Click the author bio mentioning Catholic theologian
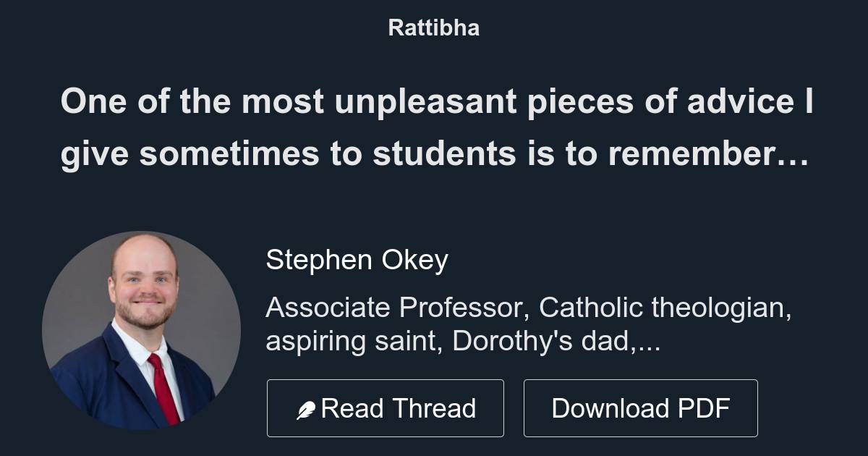868x456 pixels. click(x=530, y=308)
